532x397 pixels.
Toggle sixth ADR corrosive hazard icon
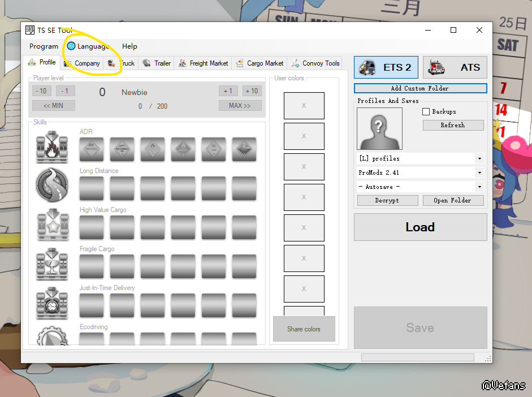click(244, 149)
